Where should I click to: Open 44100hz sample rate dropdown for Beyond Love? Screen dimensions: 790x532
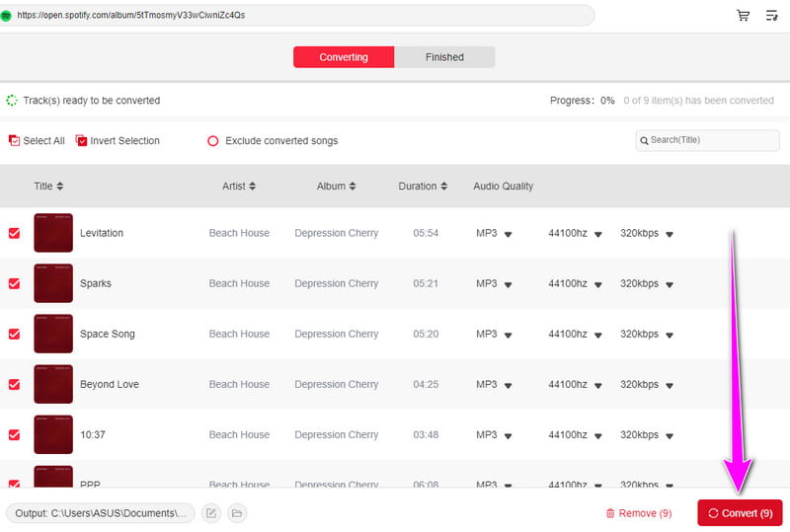596,385
